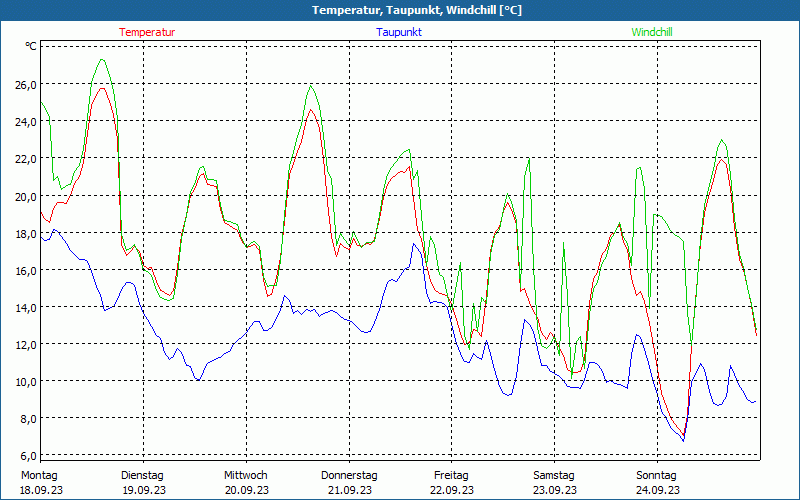
Task: Click the Donnerstag day label
Action: coord(349,476)
